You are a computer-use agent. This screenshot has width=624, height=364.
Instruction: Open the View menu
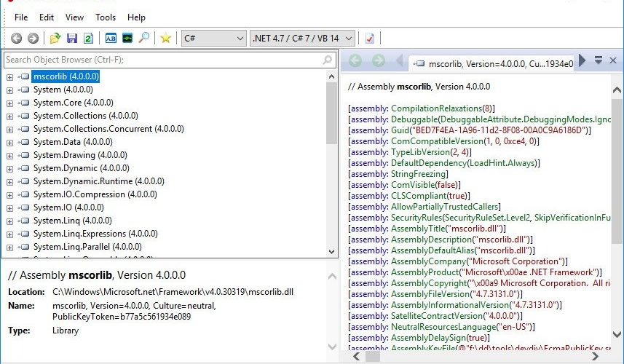[x=74, y=17]
